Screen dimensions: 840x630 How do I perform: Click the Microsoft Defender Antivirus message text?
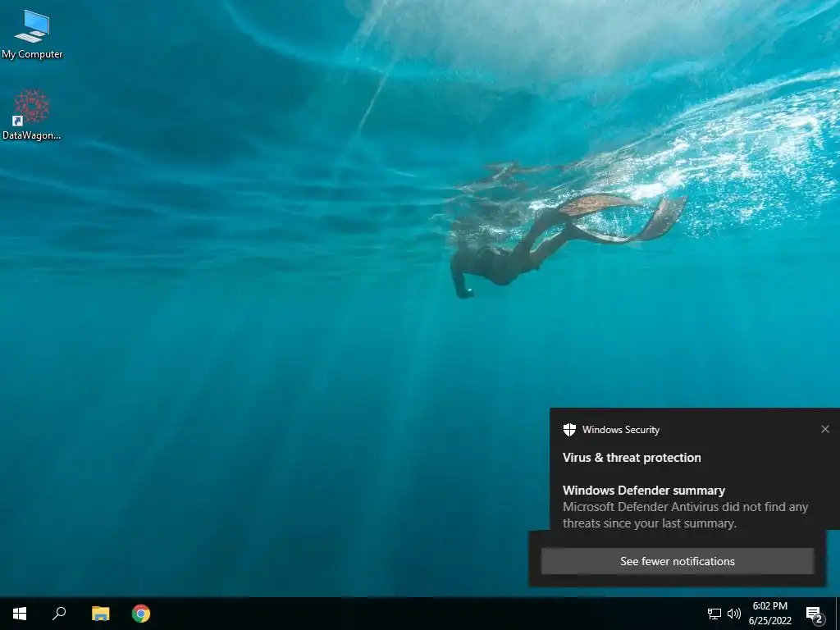(685, 515)
